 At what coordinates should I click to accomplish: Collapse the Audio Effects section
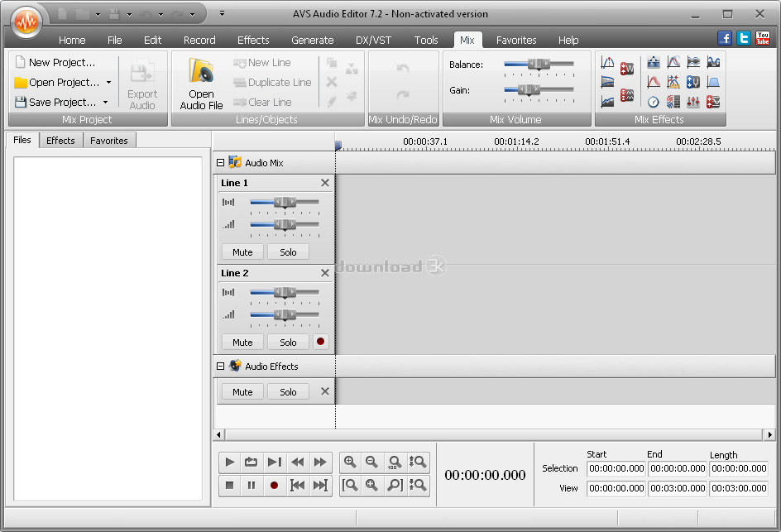[221, 367]
